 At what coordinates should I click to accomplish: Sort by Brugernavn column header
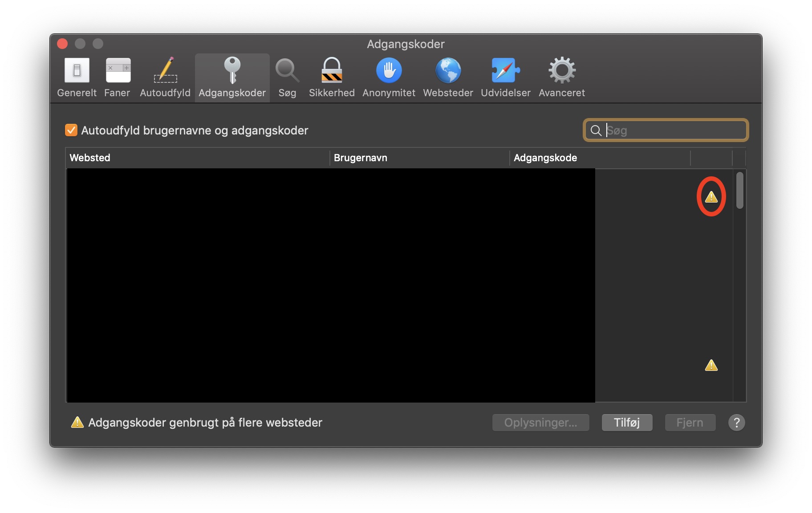click(419, 158)
